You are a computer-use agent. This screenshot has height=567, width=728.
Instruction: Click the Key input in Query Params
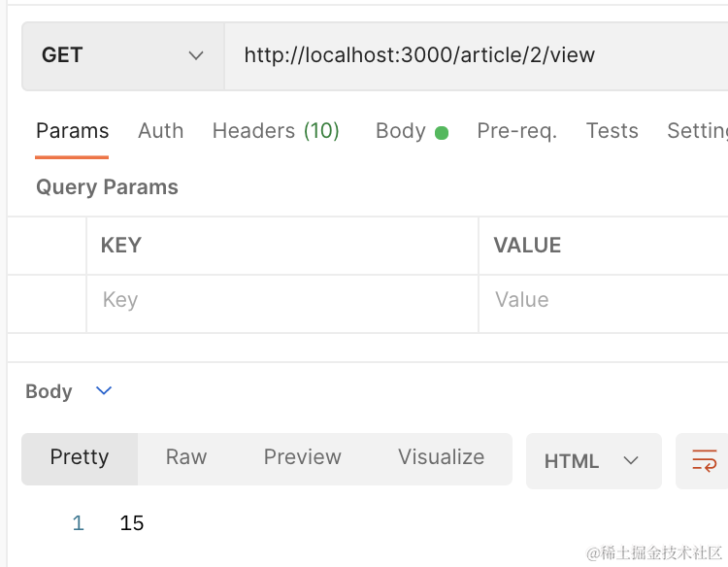281,300
